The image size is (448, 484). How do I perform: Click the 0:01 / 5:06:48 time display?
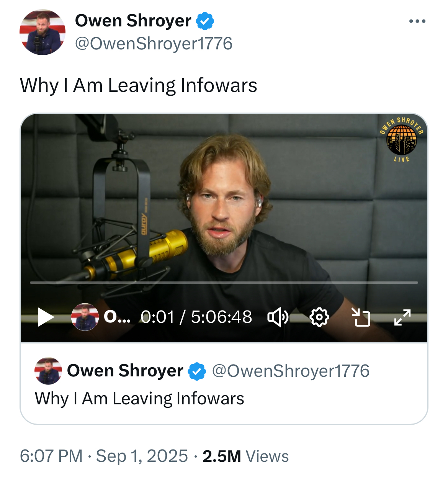[x=196, y=317]
